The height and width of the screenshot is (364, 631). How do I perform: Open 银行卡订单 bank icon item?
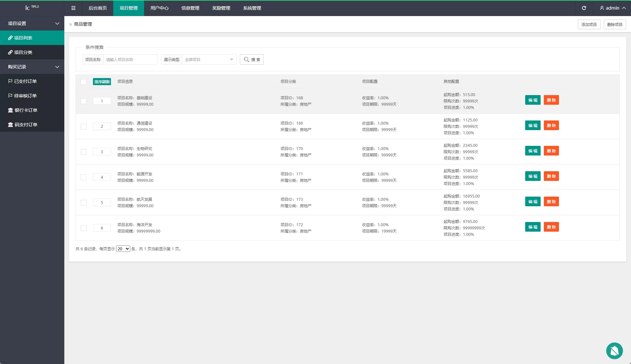click(x=26, y=110)
